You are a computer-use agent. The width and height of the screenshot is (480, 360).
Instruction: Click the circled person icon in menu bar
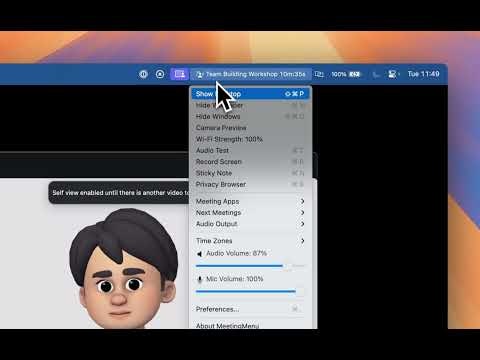coord(160,74)
